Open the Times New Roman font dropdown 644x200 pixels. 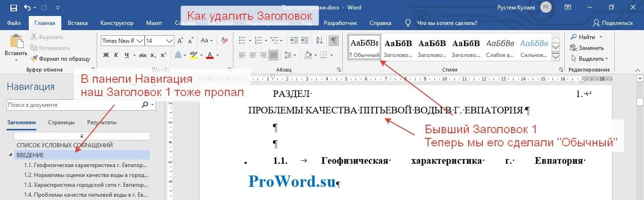139,41
